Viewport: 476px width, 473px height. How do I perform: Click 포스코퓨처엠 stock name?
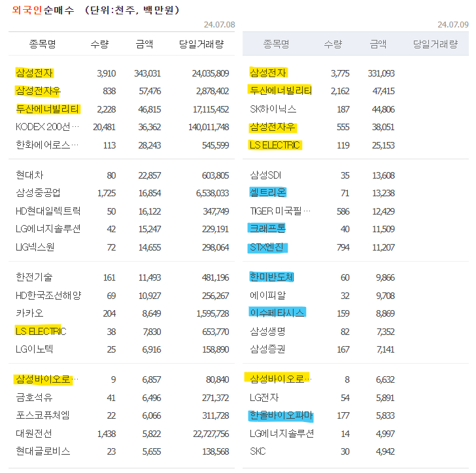[42, 415]
